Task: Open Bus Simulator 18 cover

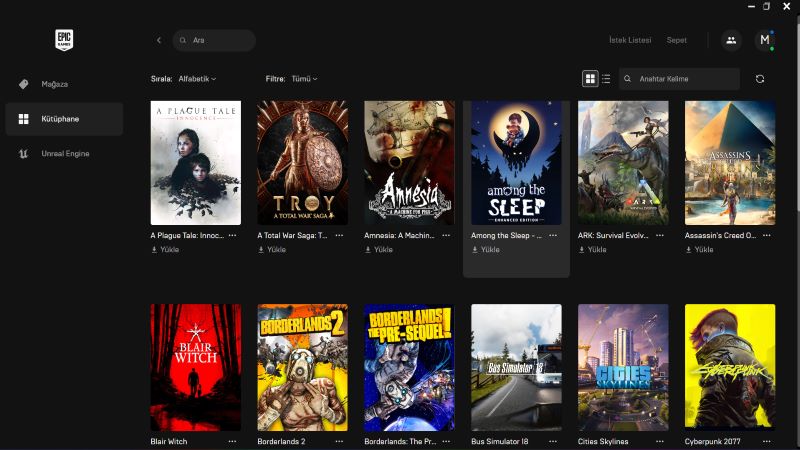Action: tap(516, 368)
